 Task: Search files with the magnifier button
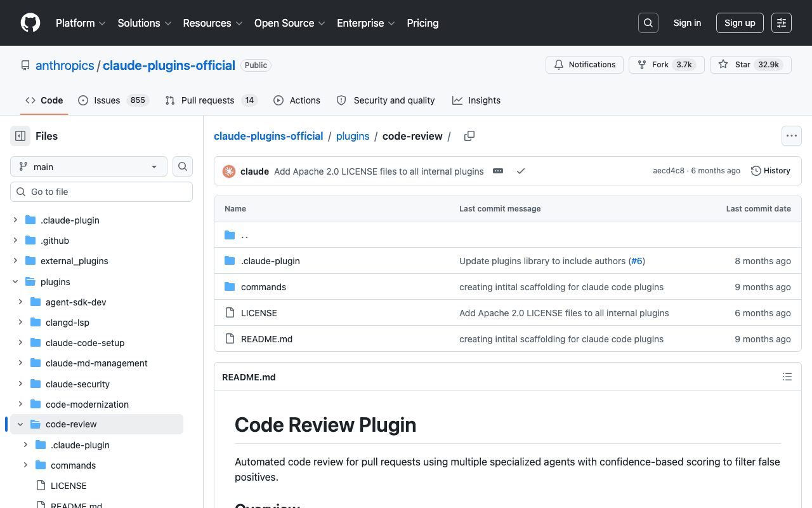pos(183,166)
